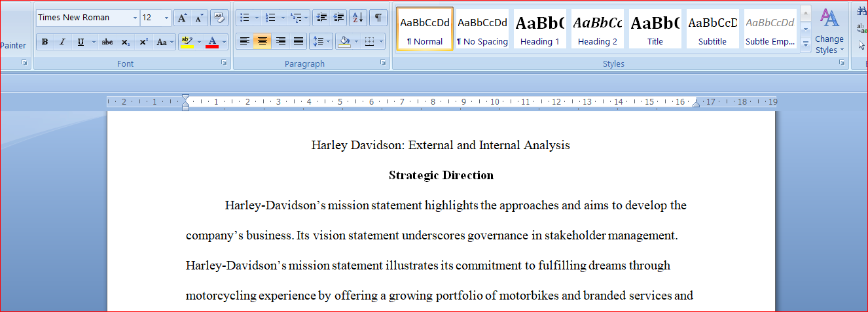This screenshot has height=312, width=868.
Task: Apply the No Spacing style
Action: (x=482, y=29)
